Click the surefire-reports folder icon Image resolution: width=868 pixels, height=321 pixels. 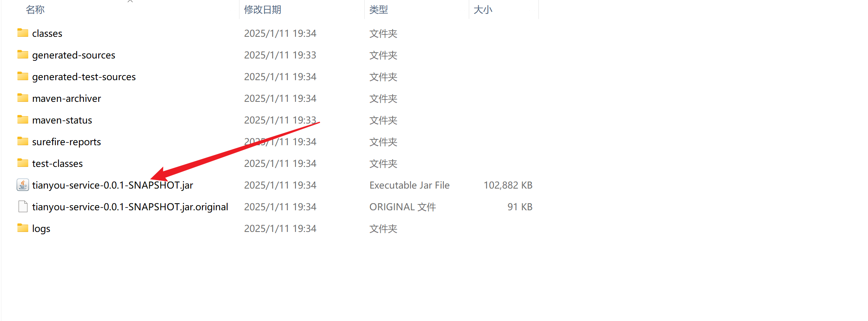click(23, 141)
